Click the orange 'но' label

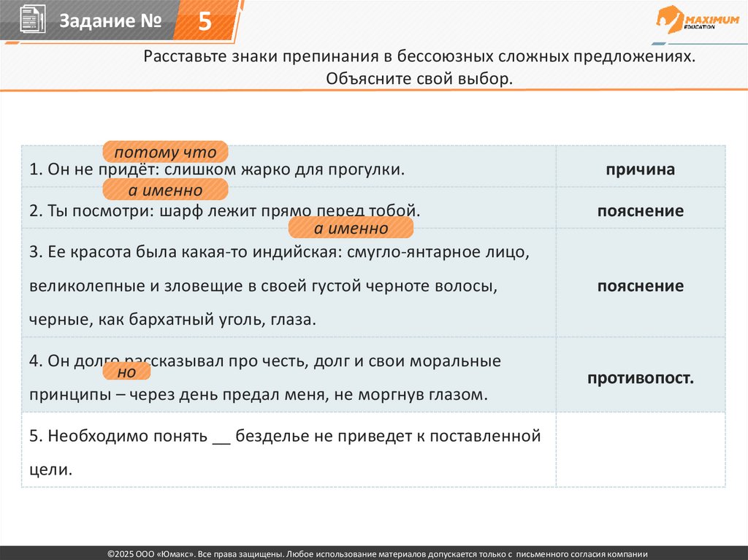(127, 372)
